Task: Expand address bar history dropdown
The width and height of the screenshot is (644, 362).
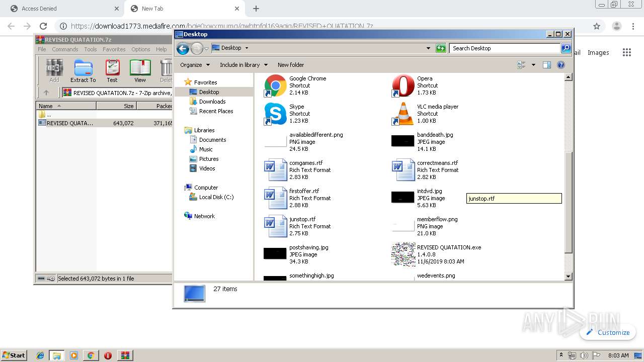Action: pos(428,48)
